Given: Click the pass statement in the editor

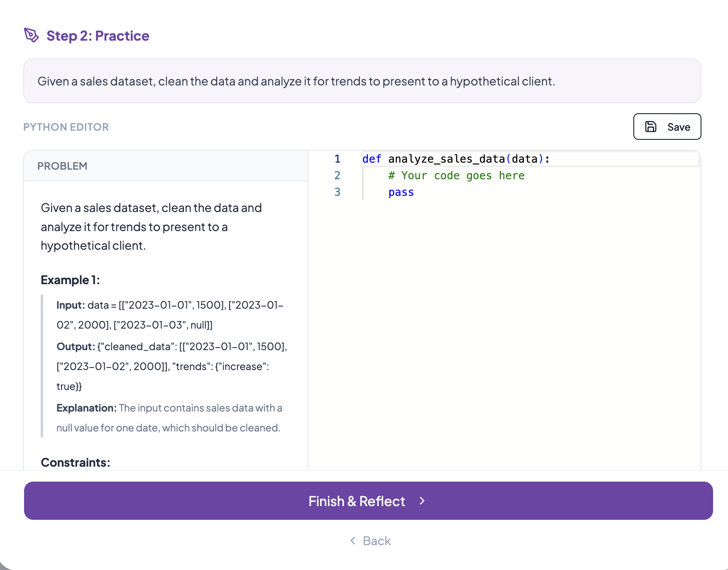Looking at the screenshot, I should click(x=401, y=192).
